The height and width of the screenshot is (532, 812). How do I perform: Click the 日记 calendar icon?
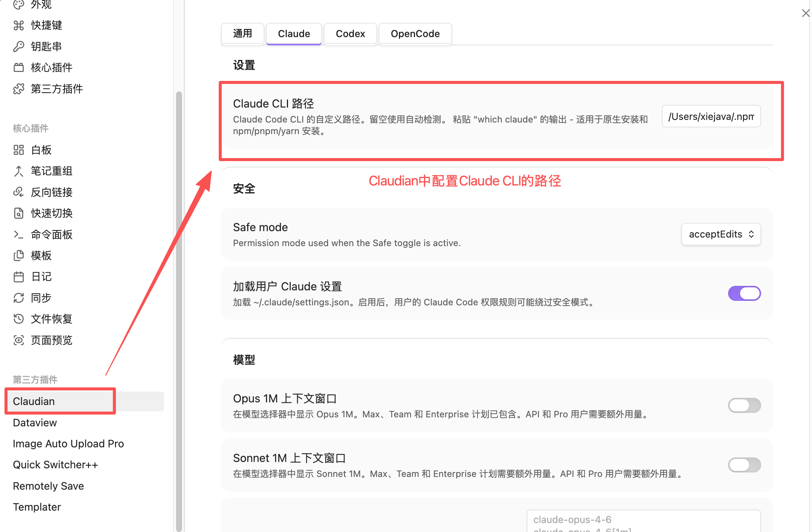[x=19, y=277]
